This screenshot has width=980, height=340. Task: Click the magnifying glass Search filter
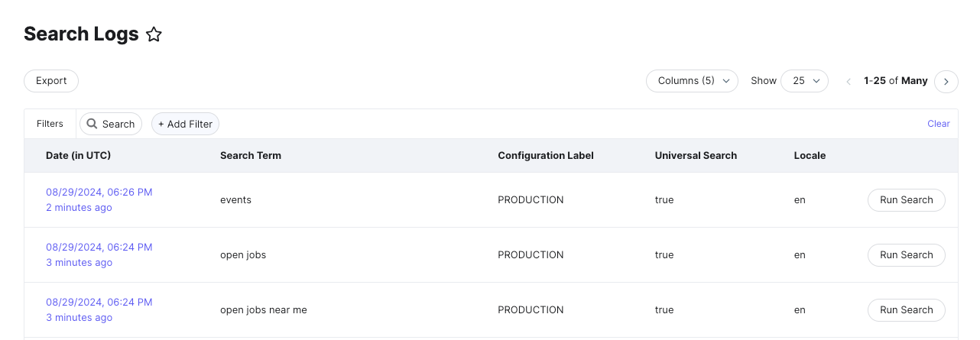click(x=111, y=124)
